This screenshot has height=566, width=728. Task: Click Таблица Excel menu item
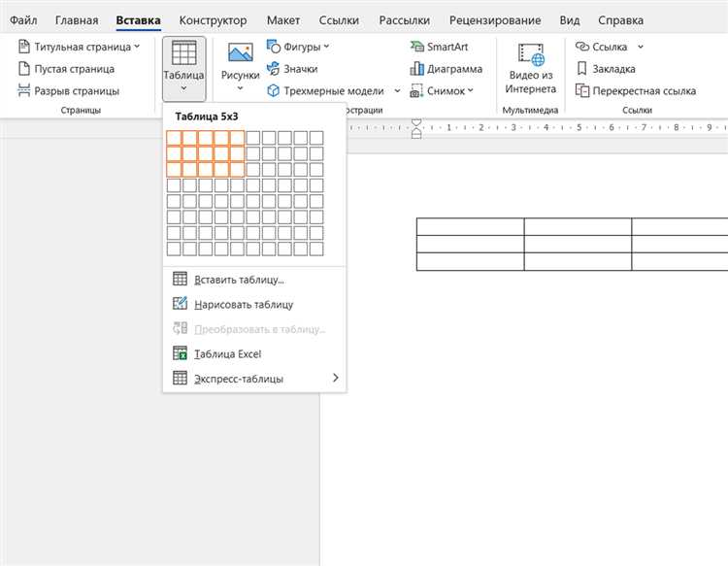click(227, 354)
